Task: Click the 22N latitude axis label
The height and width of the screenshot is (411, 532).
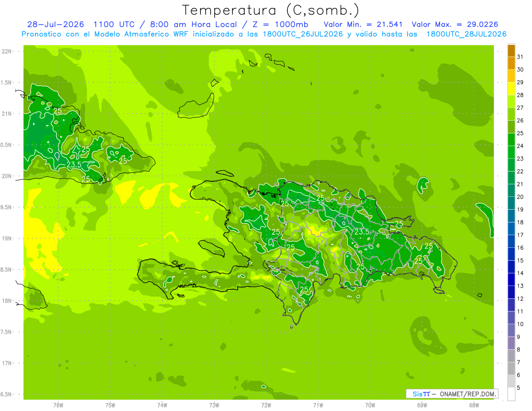Action: click(x=7, y=51)
